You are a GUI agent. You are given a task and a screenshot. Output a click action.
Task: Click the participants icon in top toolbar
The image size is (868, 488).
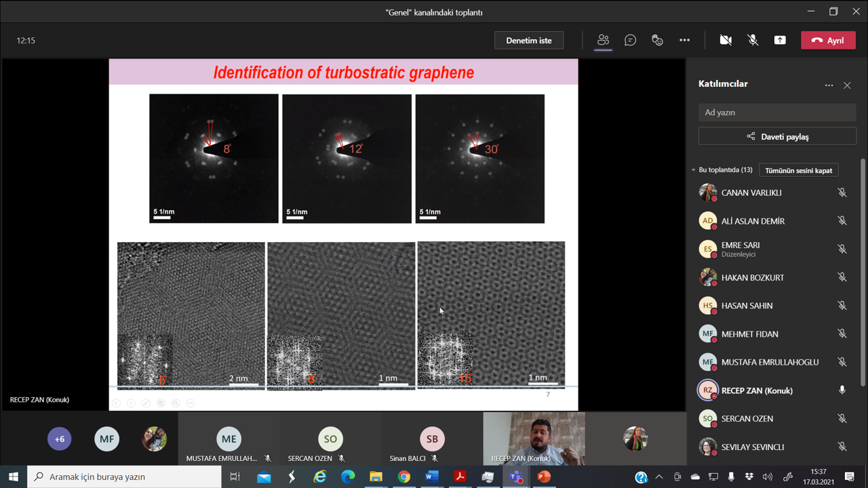click(603, 41)
